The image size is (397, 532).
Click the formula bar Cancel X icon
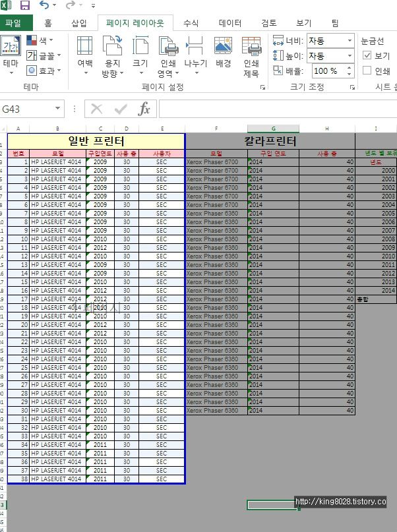pyautogui.click(x=97, y=109)
